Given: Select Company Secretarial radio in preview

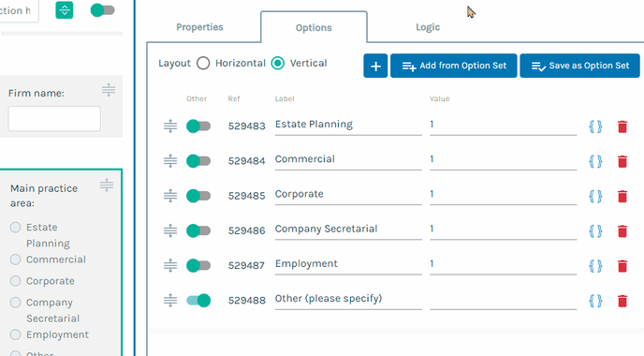Looking at the screenshot, I should tap(16, 303).
